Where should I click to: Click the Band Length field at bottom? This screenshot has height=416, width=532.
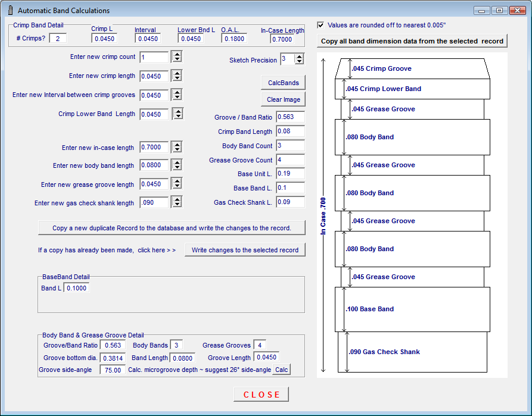pos(182,358)
